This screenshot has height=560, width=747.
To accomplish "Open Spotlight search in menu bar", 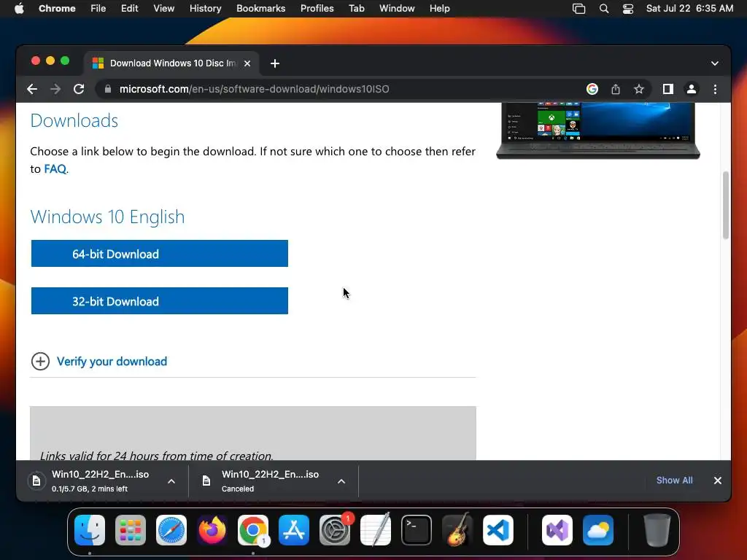I will [x=603, y=9].
